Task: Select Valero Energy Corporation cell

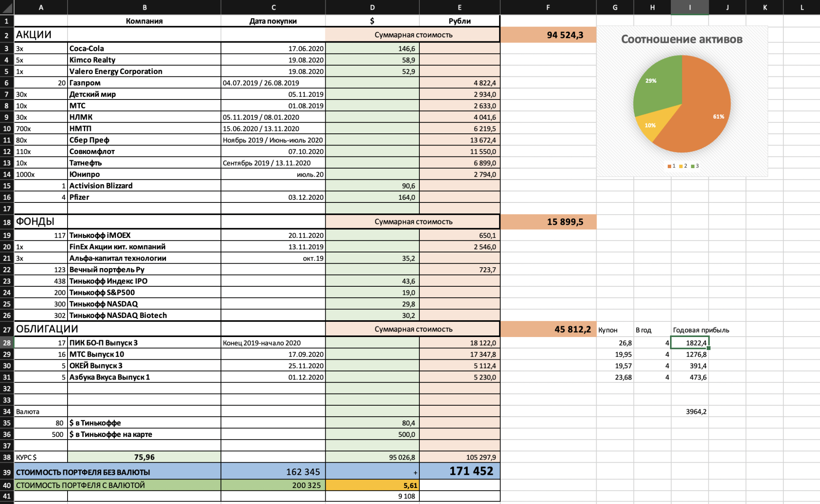Action: [x=144, y=71]
